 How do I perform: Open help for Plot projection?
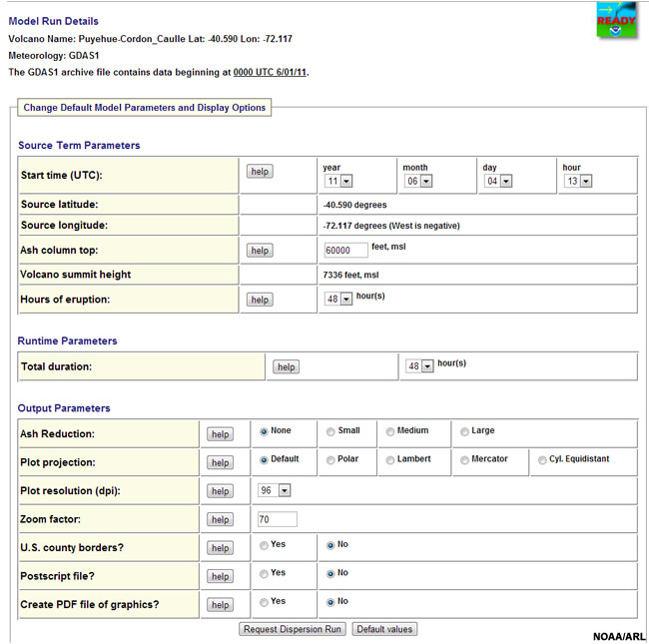coord(221,462)
